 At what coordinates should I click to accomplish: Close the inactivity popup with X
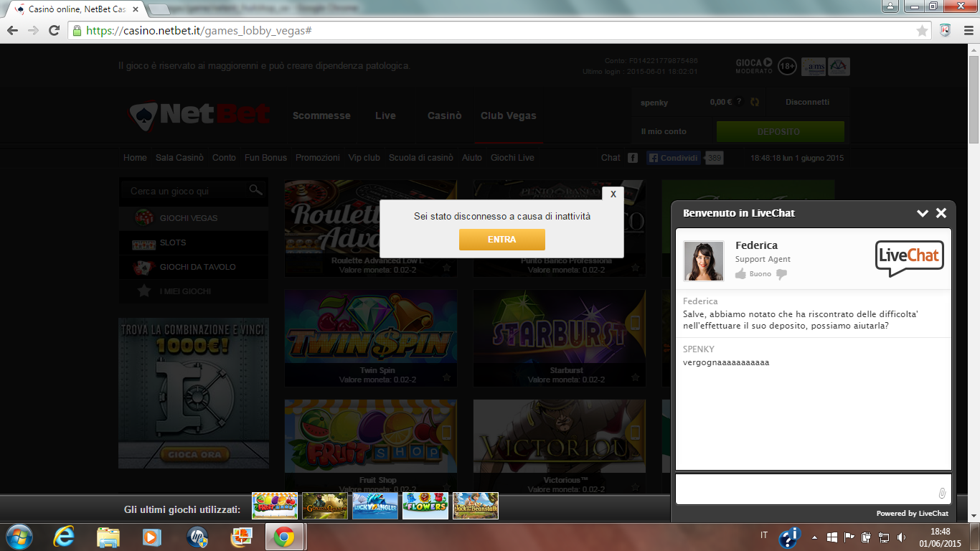613,194
